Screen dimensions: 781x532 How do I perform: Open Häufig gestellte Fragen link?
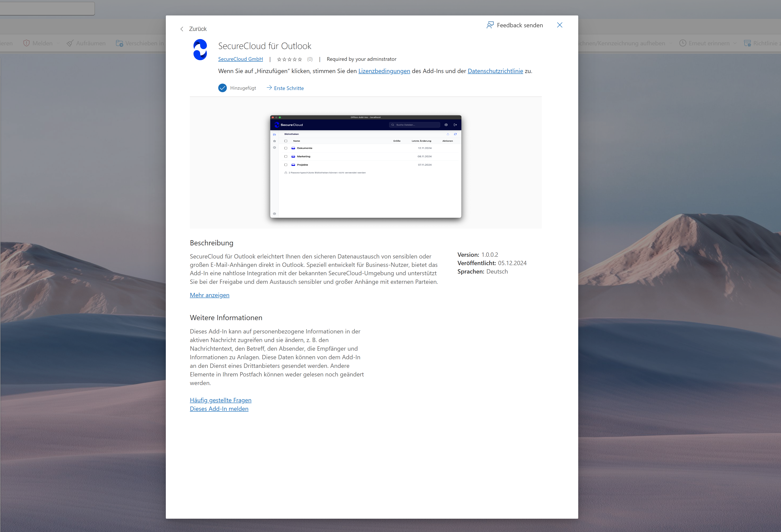220,400
